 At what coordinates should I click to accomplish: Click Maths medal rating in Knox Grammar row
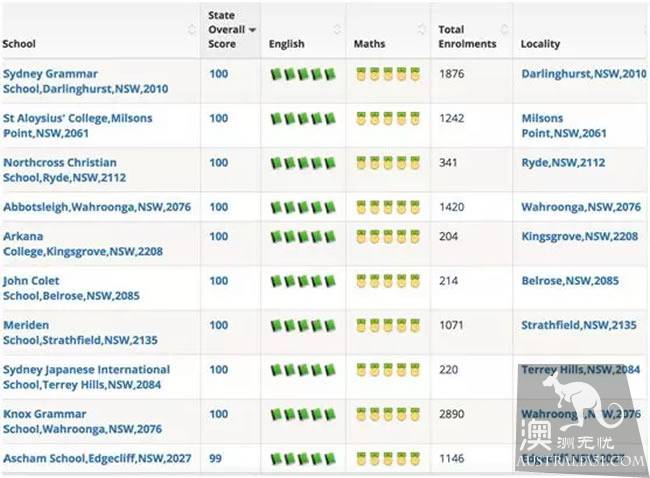388,414
